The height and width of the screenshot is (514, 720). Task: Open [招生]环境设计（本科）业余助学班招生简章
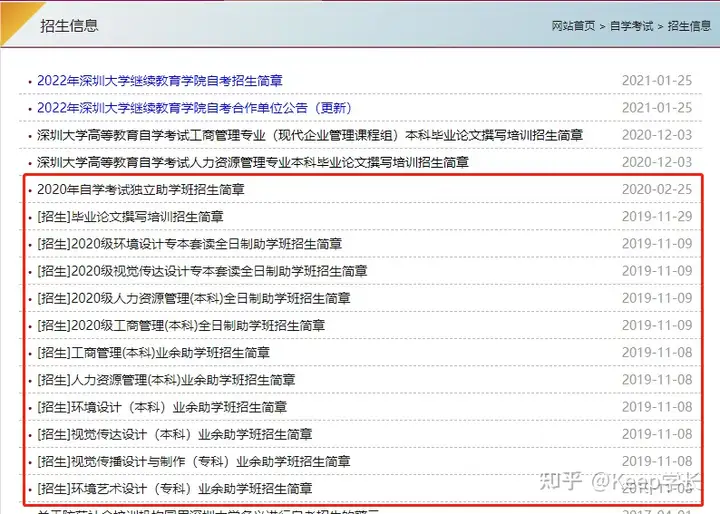point(162,407)
